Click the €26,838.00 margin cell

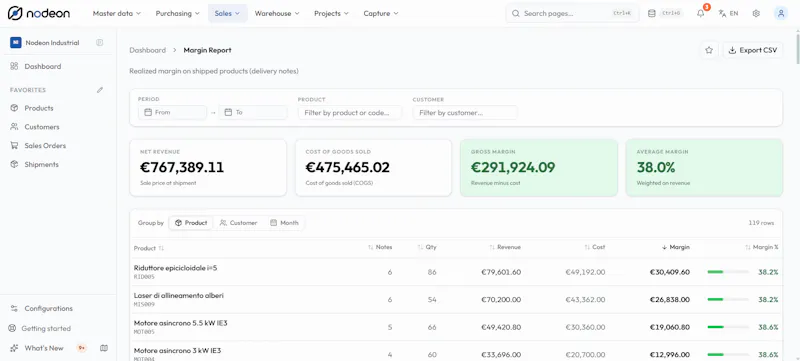[x=670, y=299]
